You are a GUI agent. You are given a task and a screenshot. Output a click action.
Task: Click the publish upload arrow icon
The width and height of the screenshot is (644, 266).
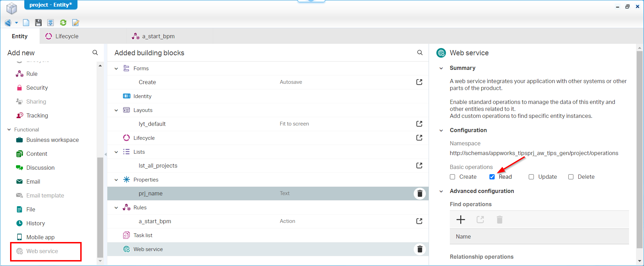pyautogui.click(x=51, y=23)
